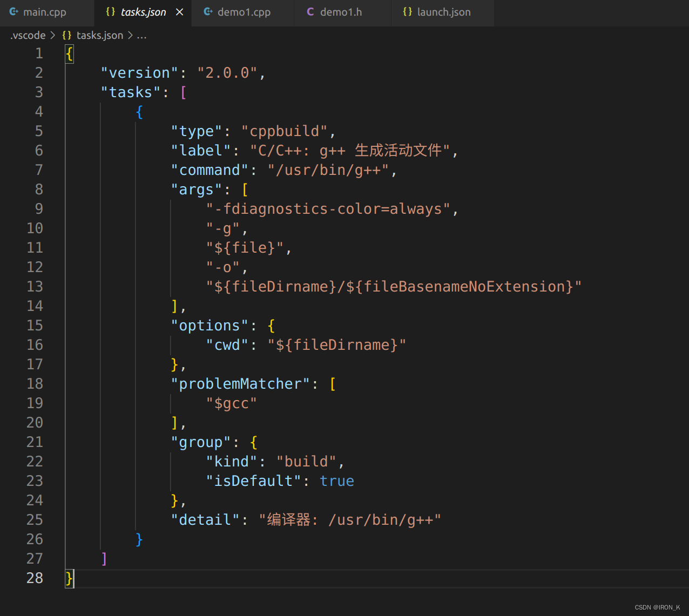Click the "-g" argument on line 10
This screenshot has height=616, width=689.
click(223, 228)
